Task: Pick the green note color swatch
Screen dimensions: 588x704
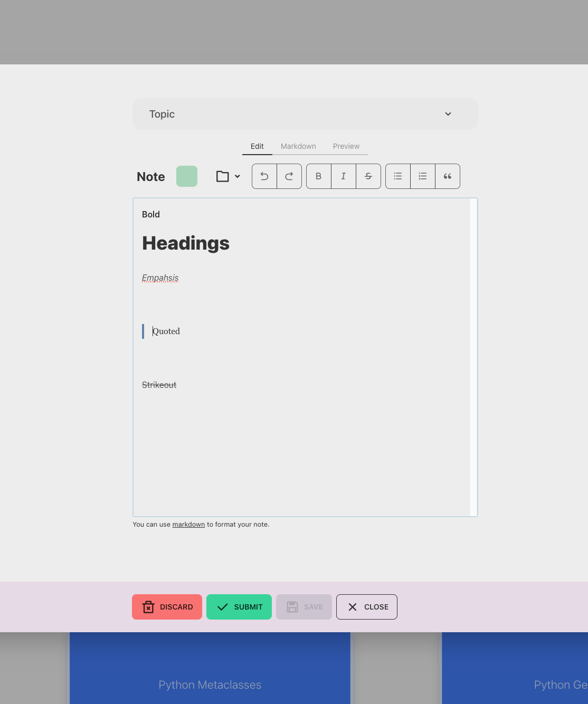Action: pyautogui.click(x=187, y=176)
